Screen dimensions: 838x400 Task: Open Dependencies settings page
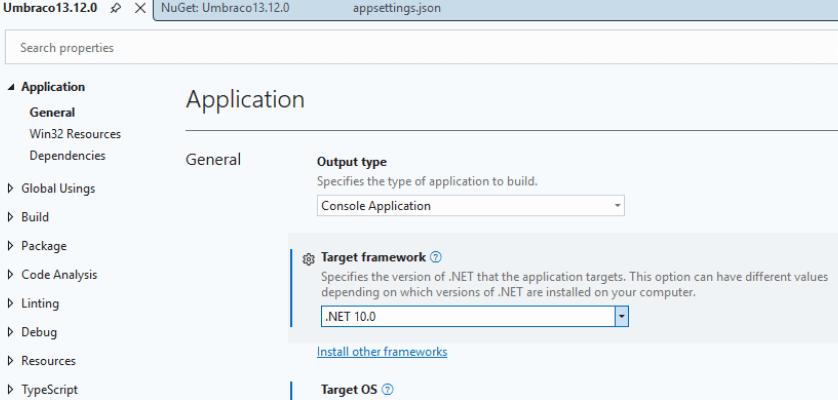[x=67, y=156]
